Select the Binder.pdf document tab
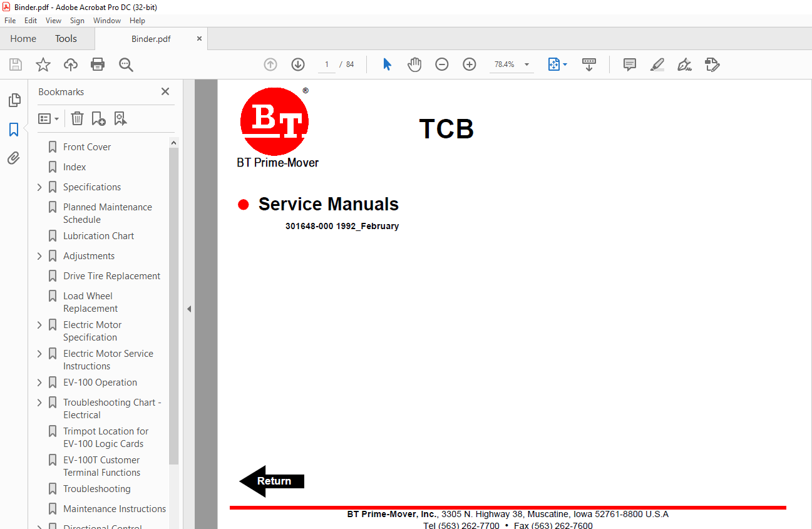The height and width of the screenshot is (529, 812). (x=151, y=39)
